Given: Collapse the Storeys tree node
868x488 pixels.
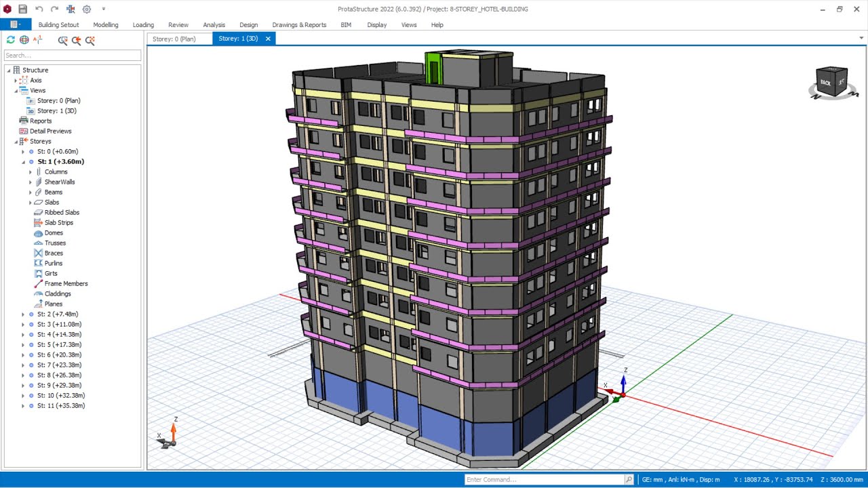Looking at the screenshot, I should click(x=16, y=141).
